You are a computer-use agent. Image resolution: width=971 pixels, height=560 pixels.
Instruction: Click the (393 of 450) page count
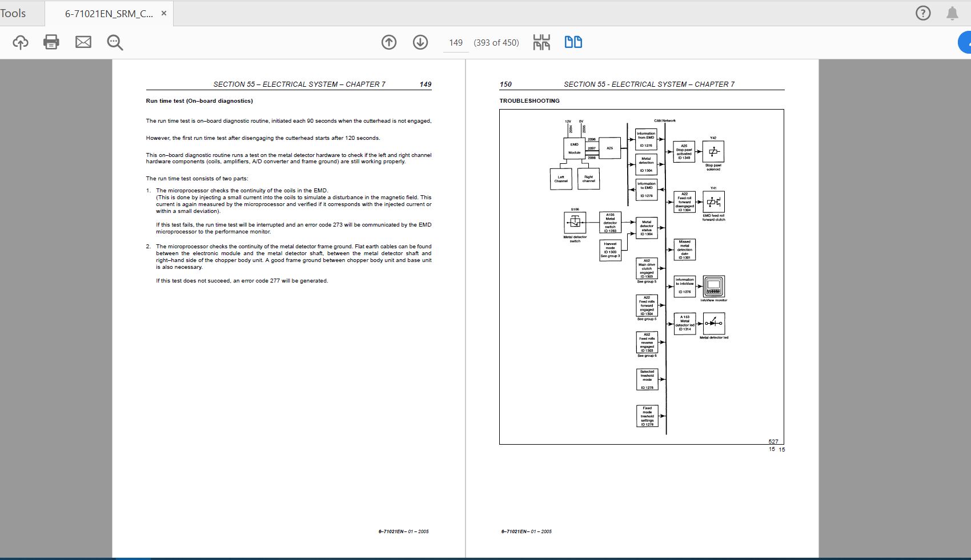pos(496,43)
